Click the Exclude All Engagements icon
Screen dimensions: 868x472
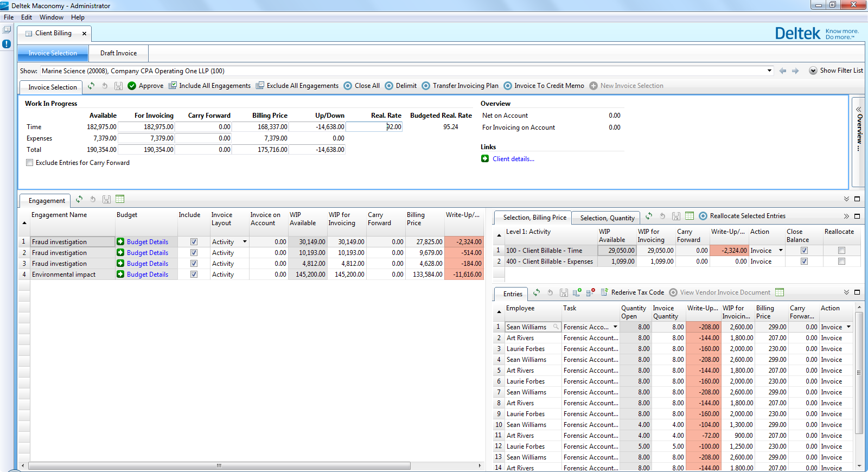(260, 86)
